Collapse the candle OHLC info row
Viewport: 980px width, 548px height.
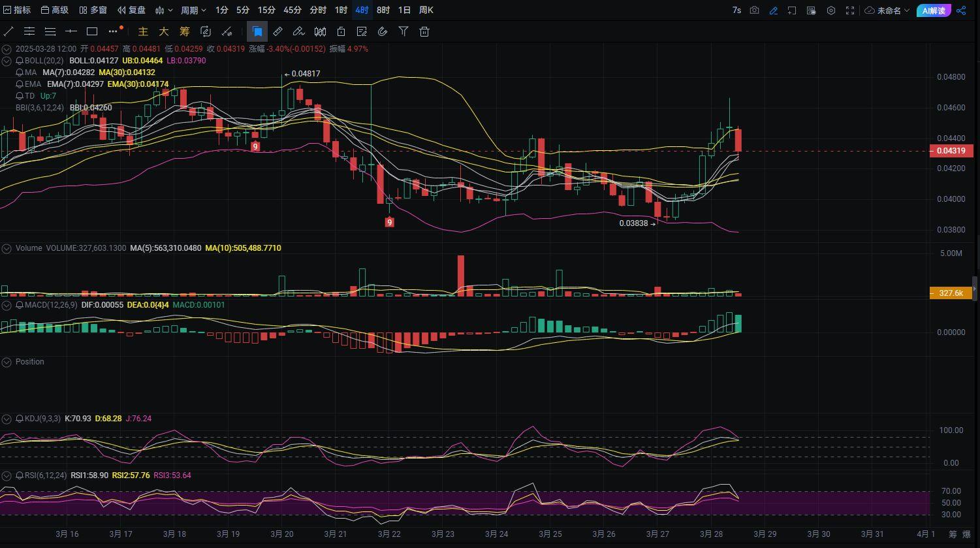(7, 49)
